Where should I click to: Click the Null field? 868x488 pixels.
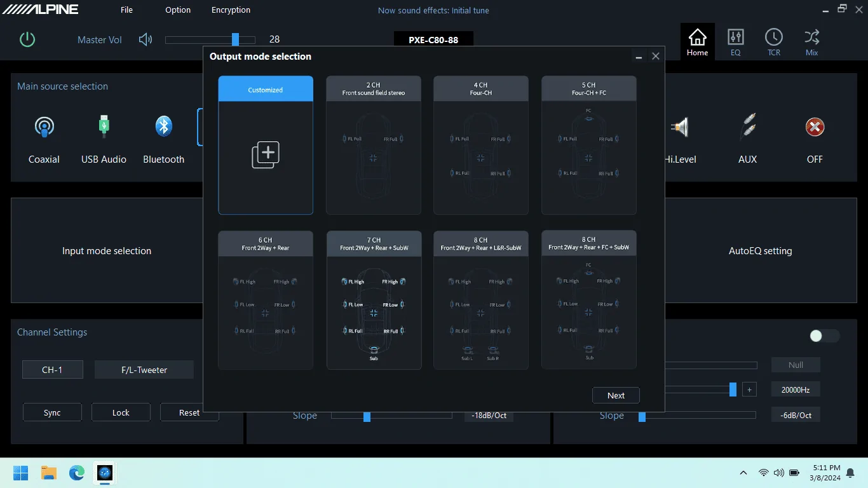[796, 365]
